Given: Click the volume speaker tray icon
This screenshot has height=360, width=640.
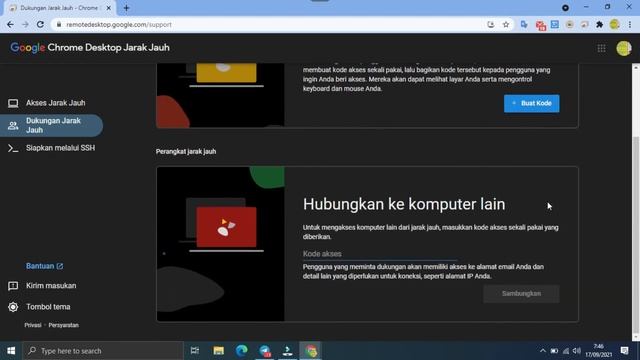Looking at the screenshot, I should click(577, 351).
